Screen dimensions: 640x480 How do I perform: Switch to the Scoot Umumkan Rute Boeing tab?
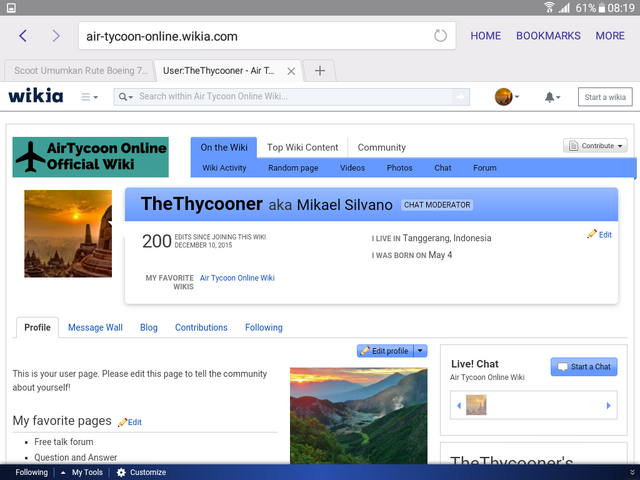coord(79,71)
